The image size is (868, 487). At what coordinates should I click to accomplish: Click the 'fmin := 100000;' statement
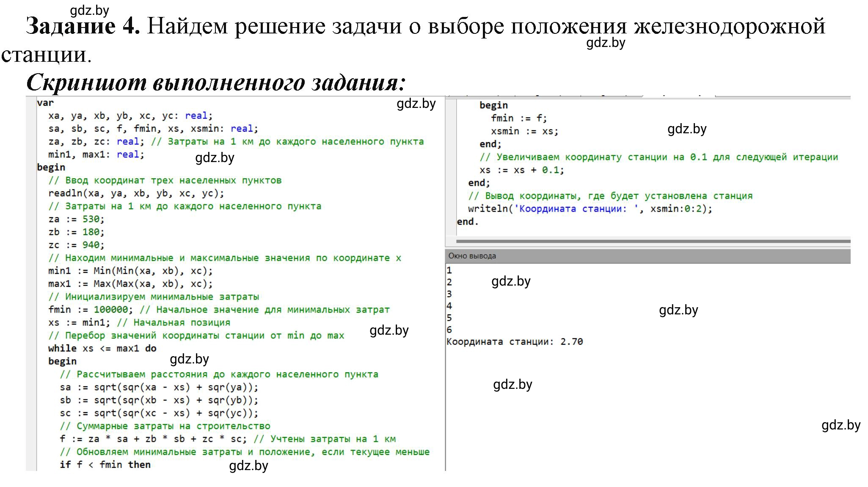(x=91, y=310)
